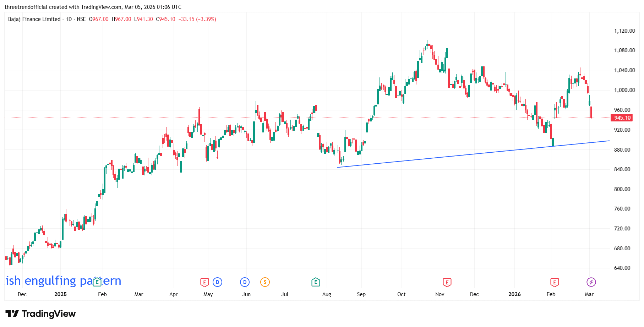Viewport: 644px width, 327px height.
Task: Open the blue dividend marker above Jun
Action: 245,282
